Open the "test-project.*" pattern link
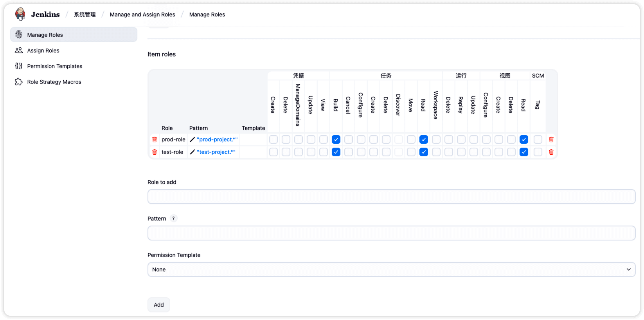Viewport: 644px width, 320px height. click(x=216, y=152)
